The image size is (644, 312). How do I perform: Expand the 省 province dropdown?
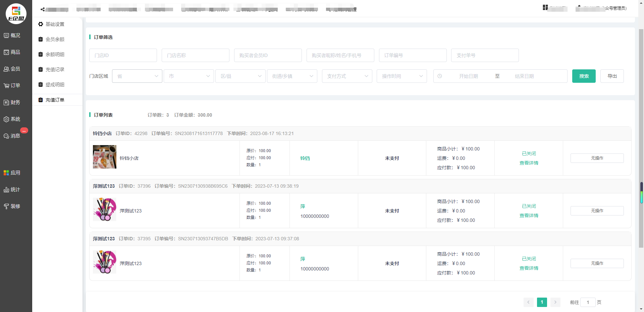tap(137, 76)
